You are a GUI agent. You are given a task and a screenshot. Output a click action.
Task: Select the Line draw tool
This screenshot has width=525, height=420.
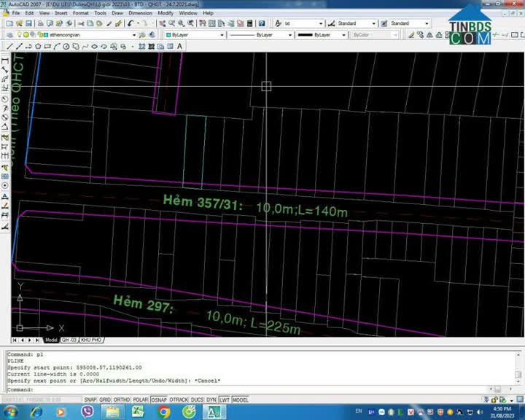9,46
